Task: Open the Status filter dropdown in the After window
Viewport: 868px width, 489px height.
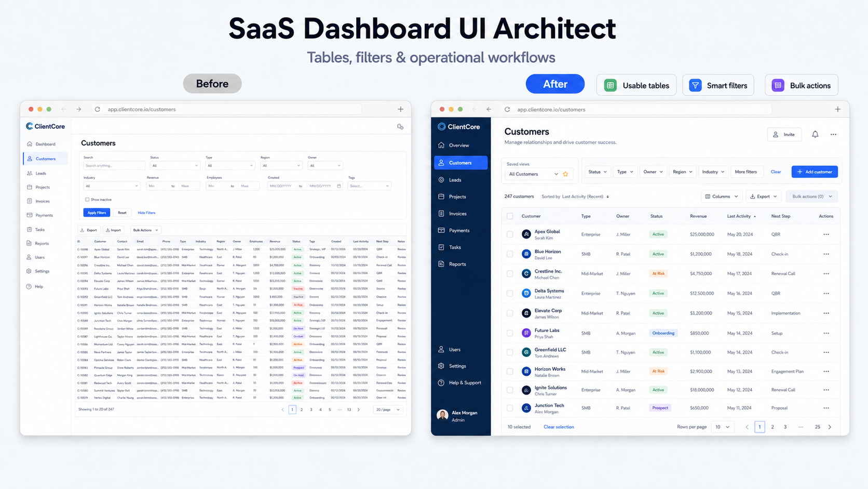Action: coord(598,172)
